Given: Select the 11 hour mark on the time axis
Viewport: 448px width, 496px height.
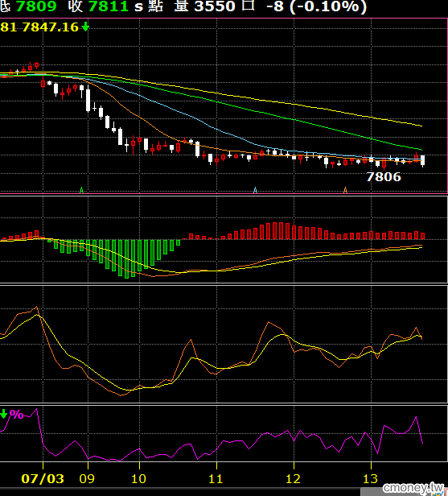Looking at the screenshot, I should tap(216, 478).
